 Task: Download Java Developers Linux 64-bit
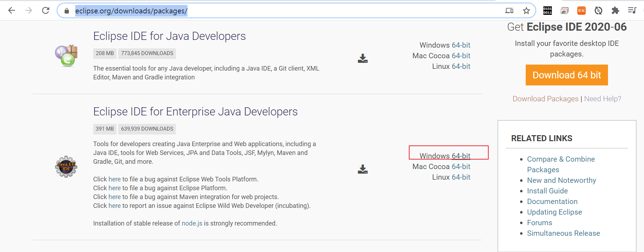[x=461, y=66]
